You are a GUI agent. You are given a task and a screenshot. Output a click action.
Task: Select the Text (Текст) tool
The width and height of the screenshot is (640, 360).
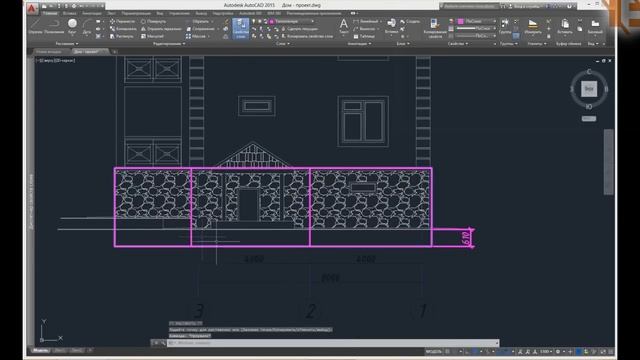coord(344,27)
